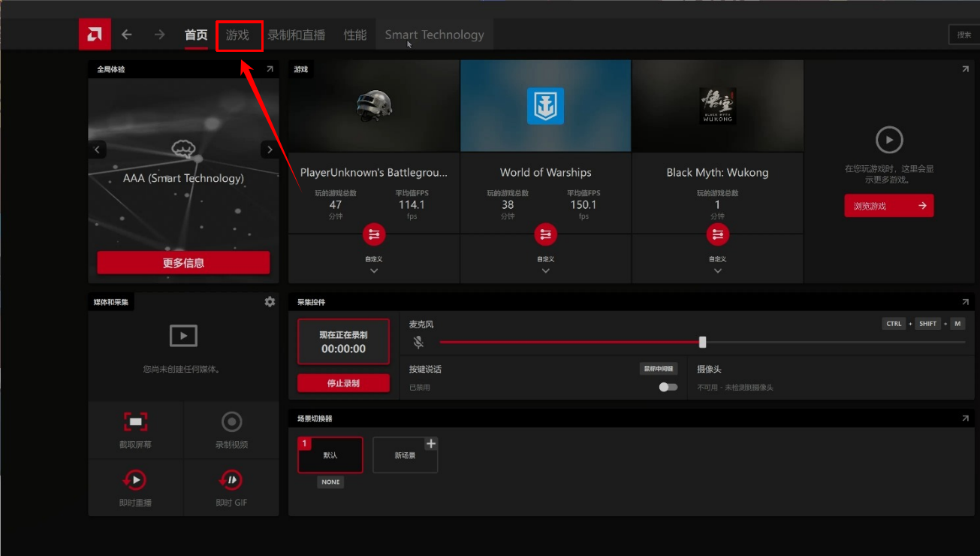Select the 性能 tab
This screenshot has width=980, height=556.
[355, 35]
